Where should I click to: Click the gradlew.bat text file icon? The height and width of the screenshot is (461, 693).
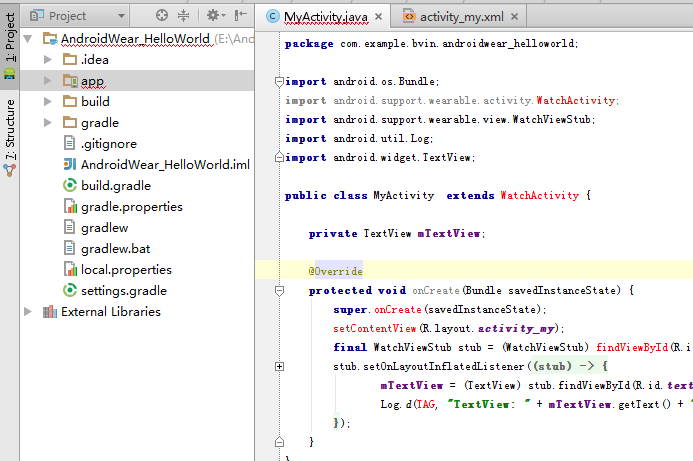(x=69, y=248)
